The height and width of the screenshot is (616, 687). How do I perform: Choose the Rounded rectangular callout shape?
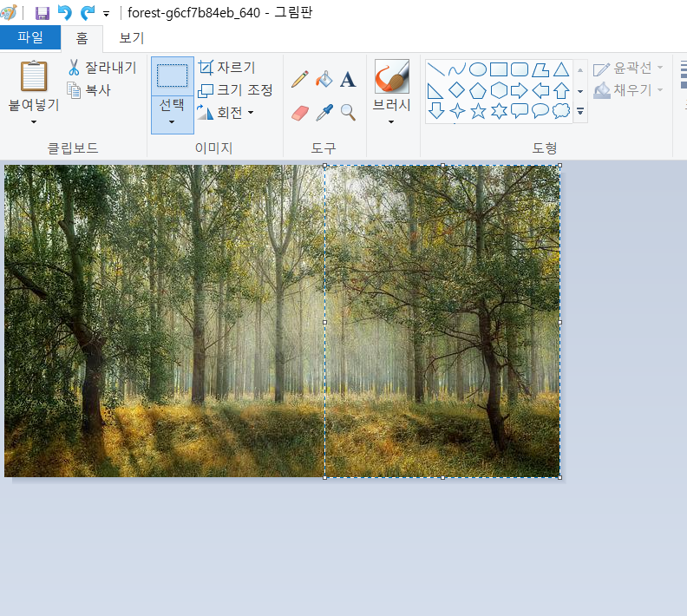point(520,110)
